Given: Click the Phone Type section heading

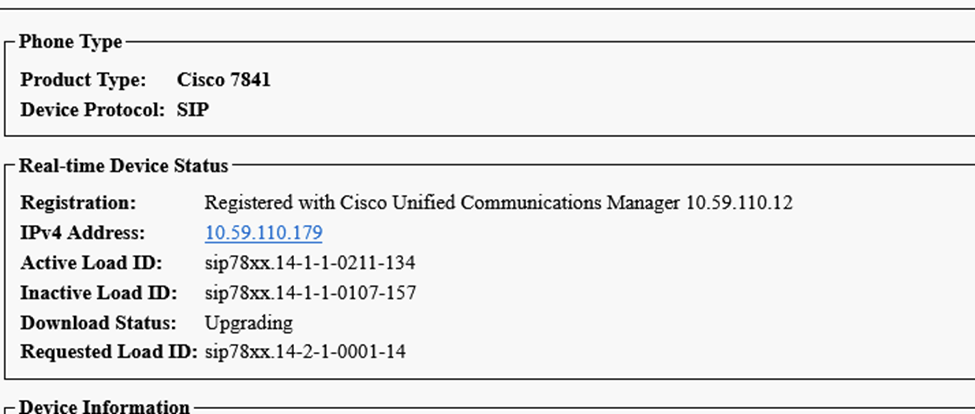Looking at the screenshot, I should coord(71,42).
